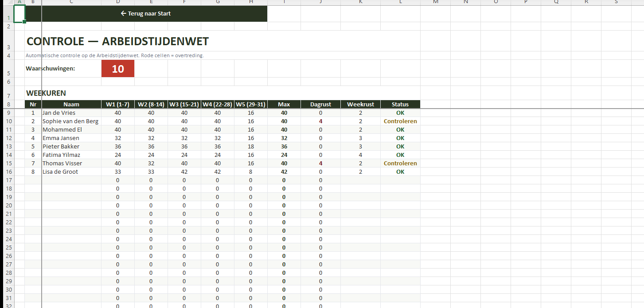Click the Terug naar Start button
The height and width of the screenshot is (308, 644).
(x=145, y=14)
